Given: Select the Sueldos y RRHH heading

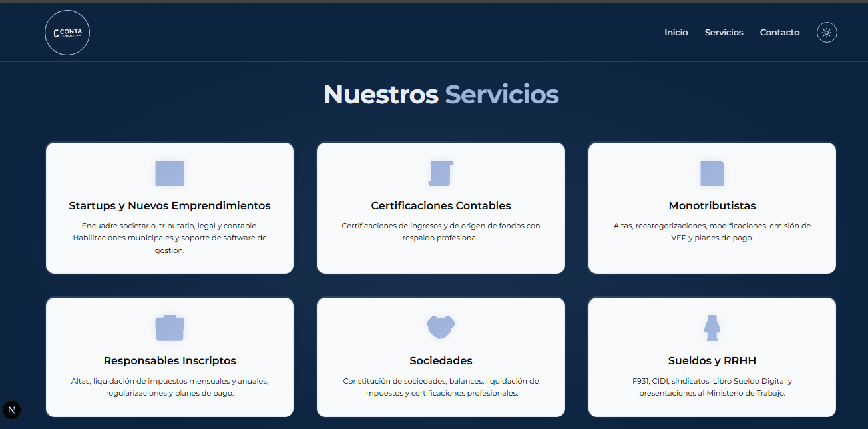Looking at the screenshot, I should click(712, 361).
